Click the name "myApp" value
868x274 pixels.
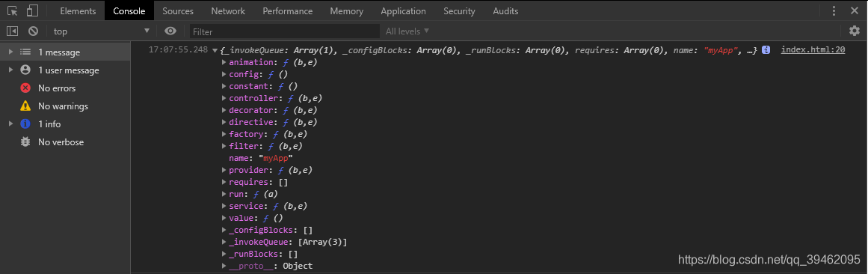point(275,158)
